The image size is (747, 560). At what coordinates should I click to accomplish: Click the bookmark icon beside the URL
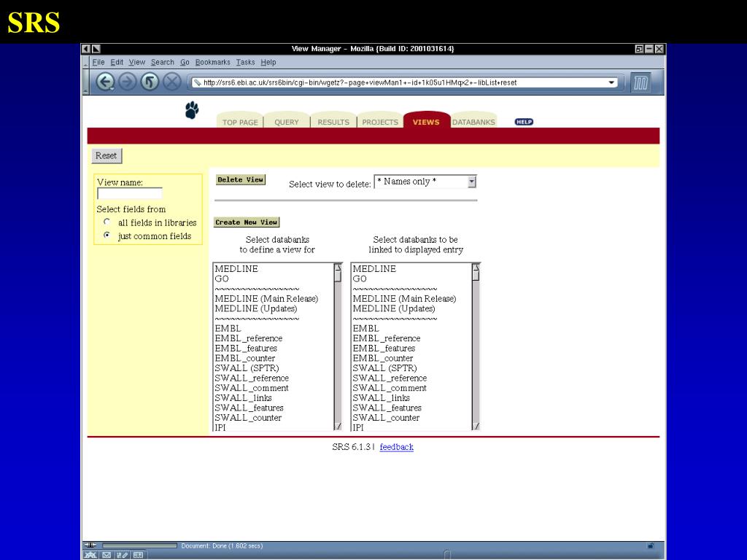tap(197, 82)
